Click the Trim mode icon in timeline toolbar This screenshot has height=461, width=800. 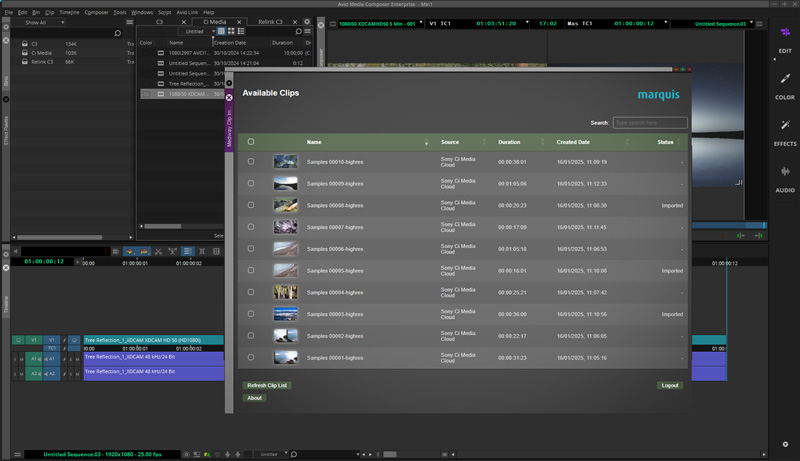(x=202, y=251)
